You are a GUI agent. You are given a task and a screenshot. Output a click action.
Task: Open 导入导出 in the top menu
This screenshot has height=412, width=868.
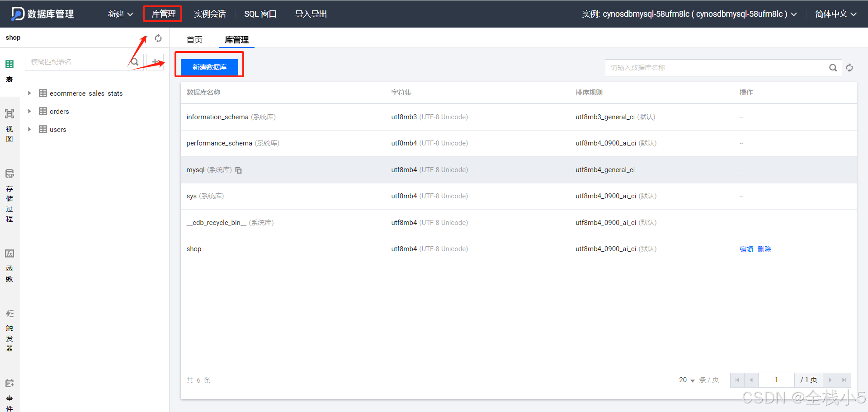point(311,14)
